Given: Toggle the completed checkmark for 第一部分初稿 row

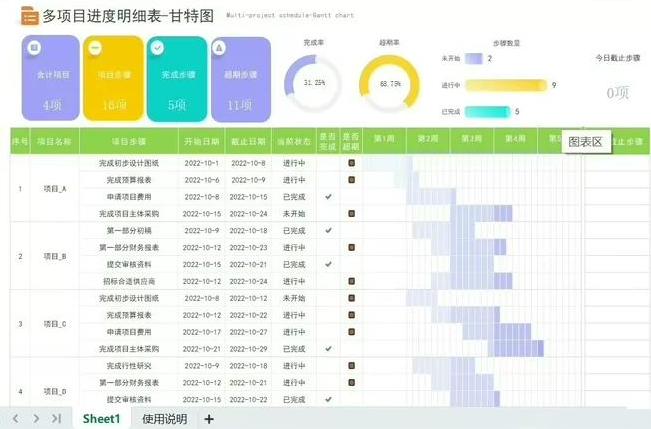Looking at the screenshot, I should [327, 230].
